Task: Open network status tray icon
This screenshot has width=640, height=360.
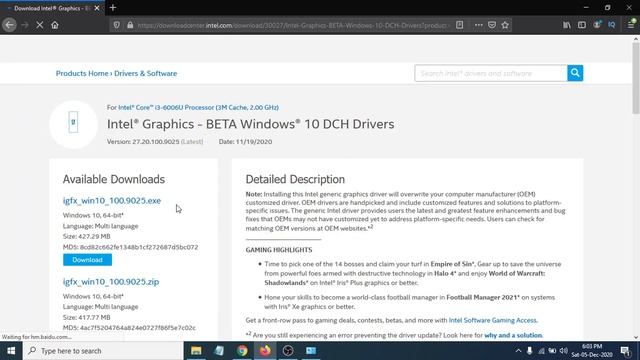Action: click(x=541, y=351)
